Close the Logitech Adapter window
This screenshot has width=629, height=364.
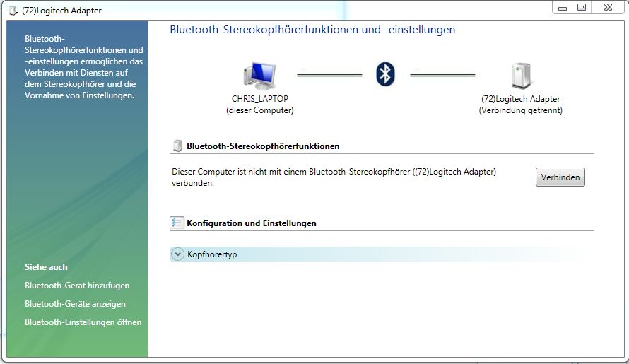[608, 8]
